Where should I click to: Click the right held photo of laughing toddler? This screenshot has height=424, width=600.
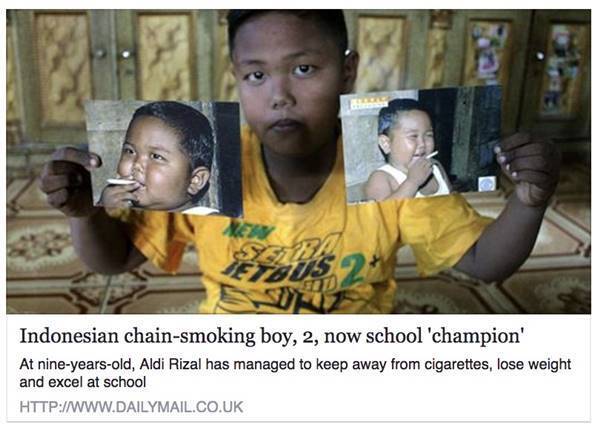point(422,144)
